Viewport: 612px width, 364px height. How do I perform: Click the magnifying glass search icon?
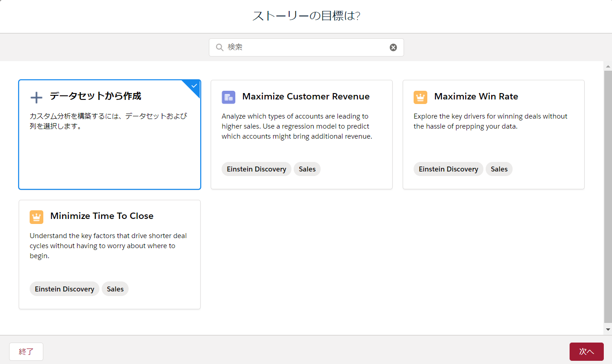click(x=219, y=47)
